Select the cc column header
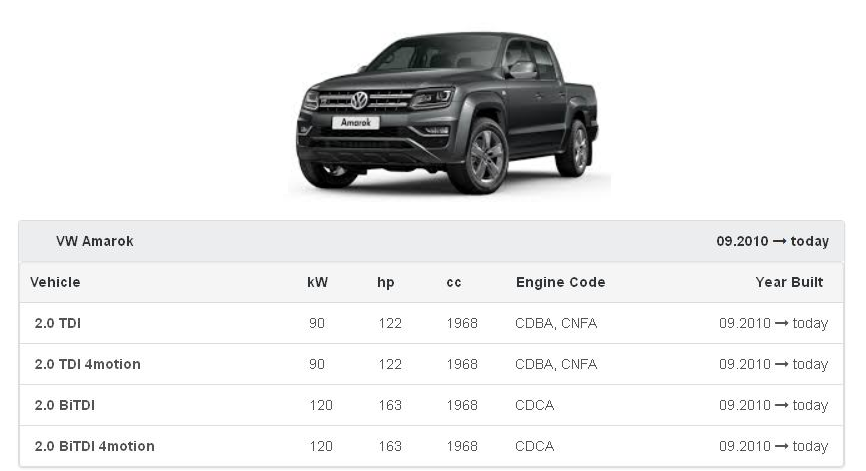The width and height of the screenshot is (866, 471). (453, 283)
